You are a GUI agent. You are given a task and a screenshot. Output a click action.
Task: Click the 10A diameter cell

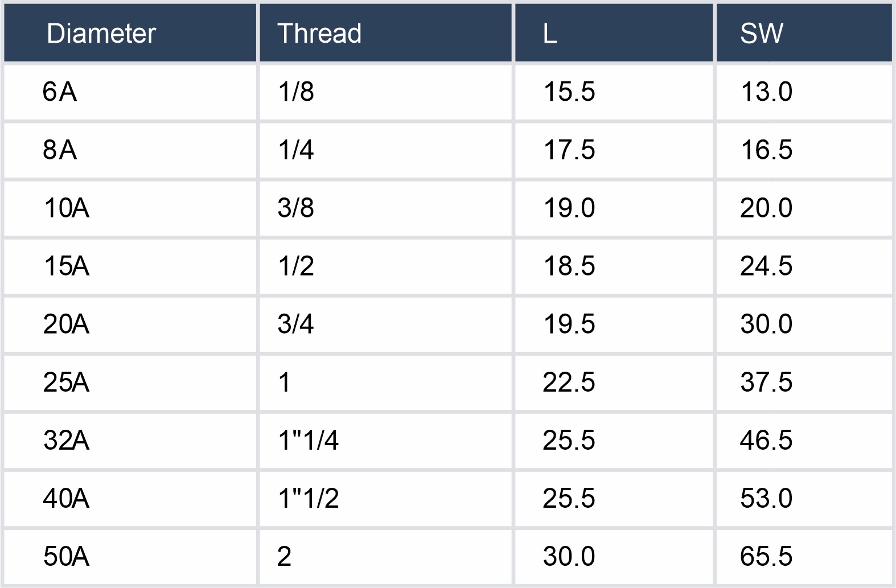(66, 208)
